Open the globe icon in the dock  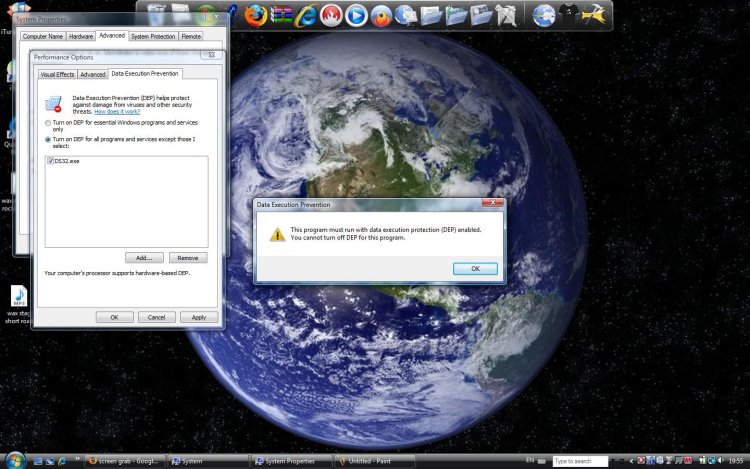coord(544,15)
